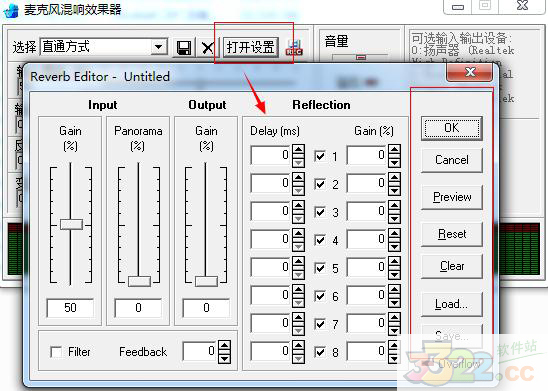Viewport: 548px width, 391px height.
Task: Decrease Gain for reflection 2
Action: 394,190
